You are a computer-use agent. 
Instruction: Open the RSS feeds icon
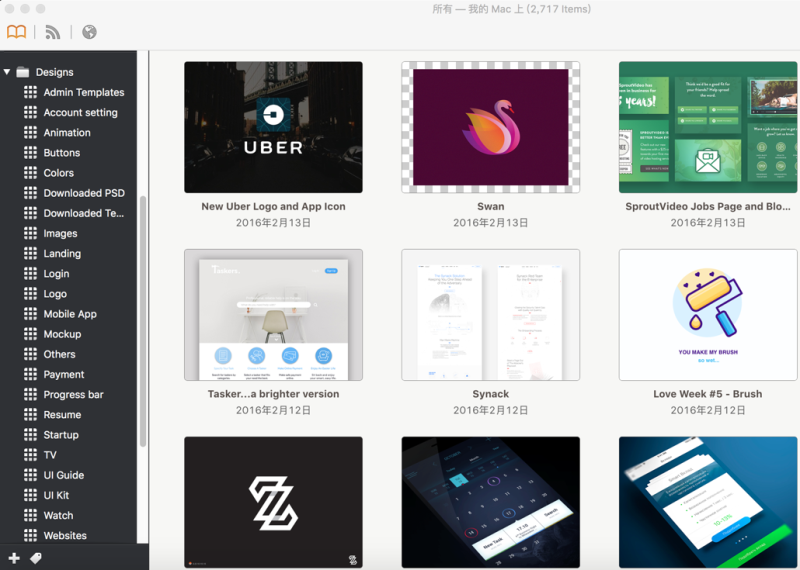point(53,32)
